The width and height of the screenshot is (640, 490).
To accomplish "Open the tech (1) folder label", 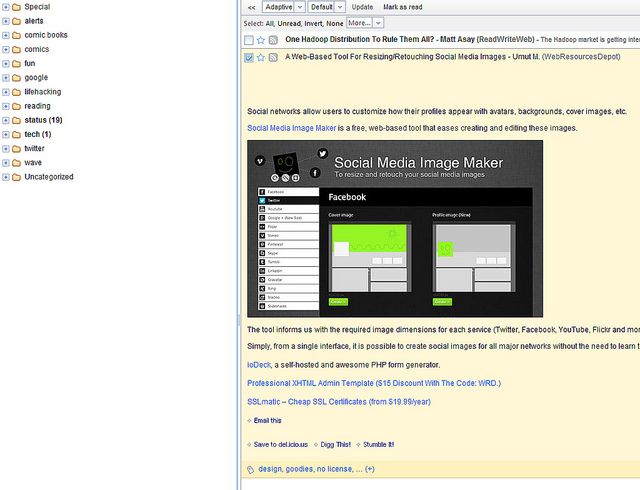I will tap(38, 134).
